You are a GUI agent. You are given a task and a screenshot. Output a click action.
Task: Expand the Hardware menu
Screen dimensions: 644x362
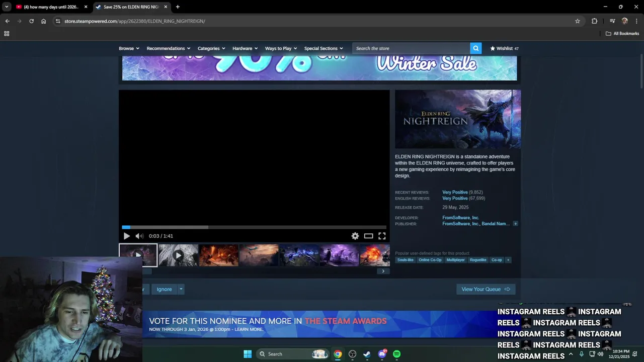[245, 48]
